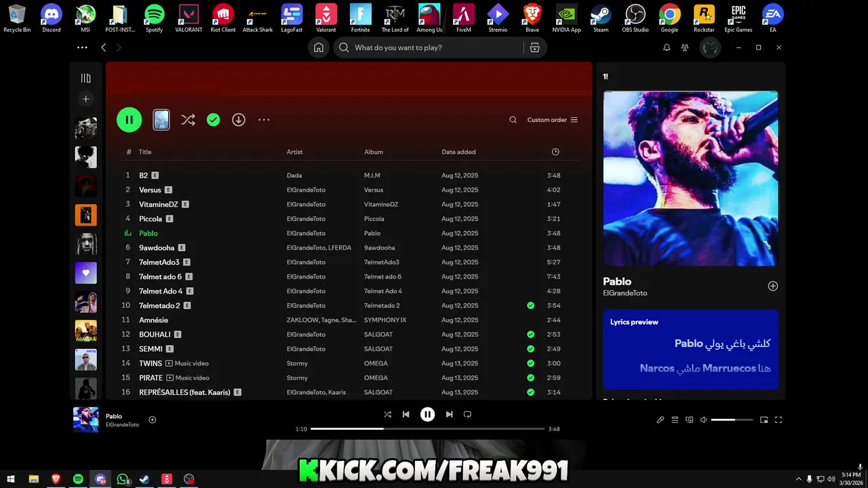
Task: Open the Pablo album art in side panel
Action: [x=690, y=179]
